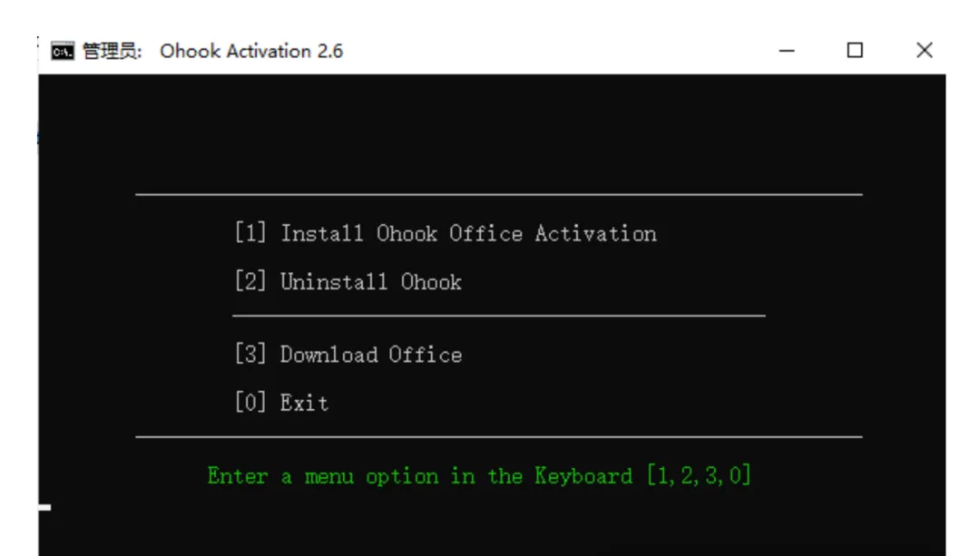The width and height of the screenshot is (980, 556).
Task: Click the separator line below Exit
Action: pos(498,437)
